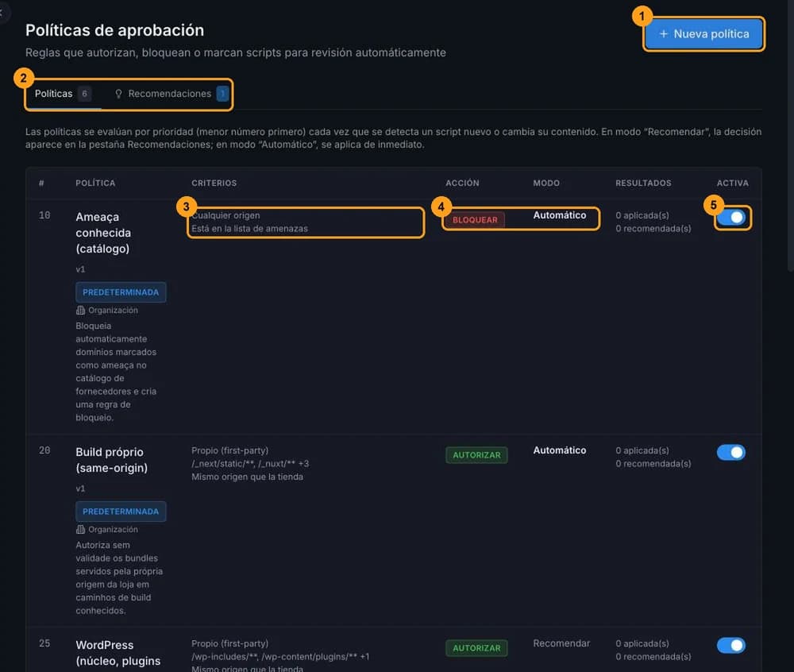
Task: Disable the Ameaça conhecida policy toggle
Action: pos(730,217)
